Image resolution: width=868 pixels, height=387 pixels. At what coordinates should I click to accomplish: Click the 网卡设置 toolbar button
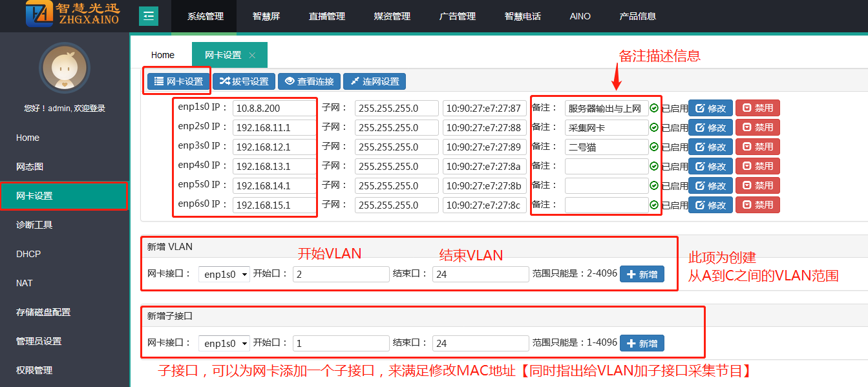click(178, 81)
